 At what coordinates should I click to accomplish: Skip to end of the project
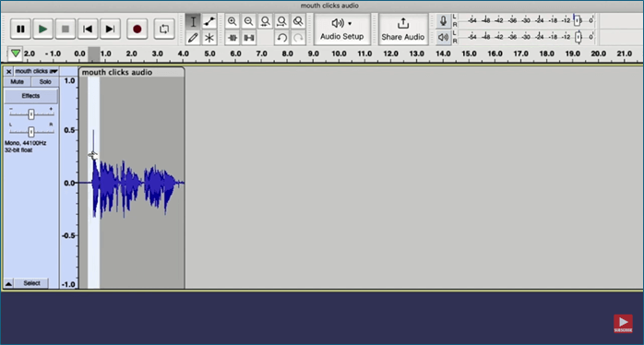(x=110, y=30)
